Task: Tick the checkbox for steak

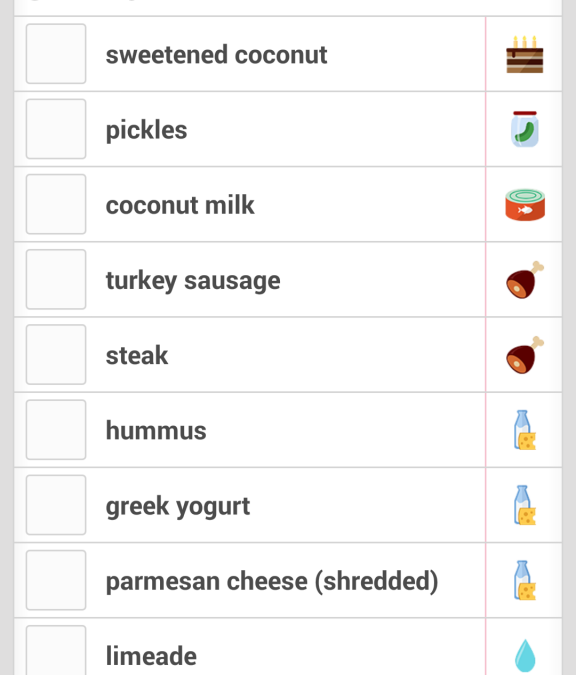Action: click(x=56, y=354)
